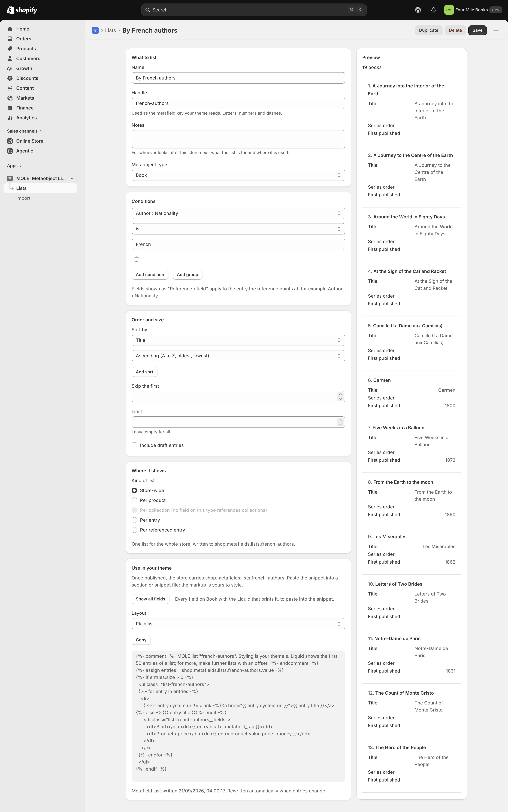
Task: Click the Online Store storefront icon
Action: [10, 141]
